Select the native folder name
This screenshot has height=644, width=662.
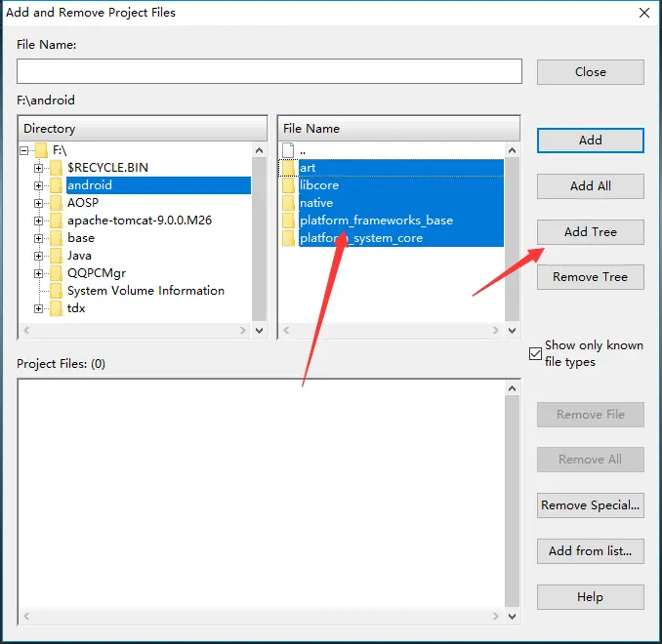(x=316, y=203)
